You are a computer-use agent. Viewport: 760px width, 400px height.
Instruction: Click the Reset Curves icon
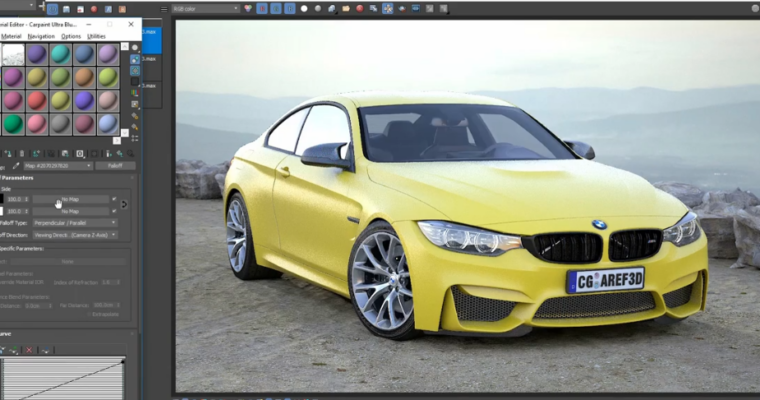[x=46, y=350]
